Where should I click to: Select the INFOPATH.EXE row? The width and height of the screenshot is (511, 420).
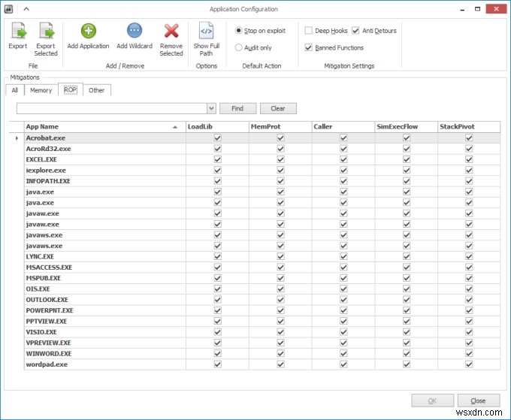click(262, 181)
